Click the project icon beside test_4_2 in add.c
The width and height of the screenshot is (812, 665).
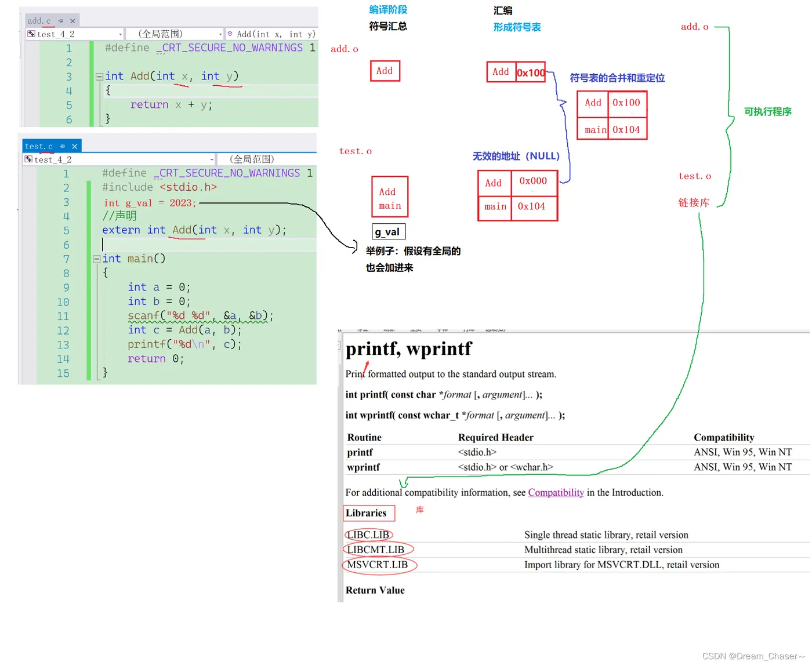point(31,34)
